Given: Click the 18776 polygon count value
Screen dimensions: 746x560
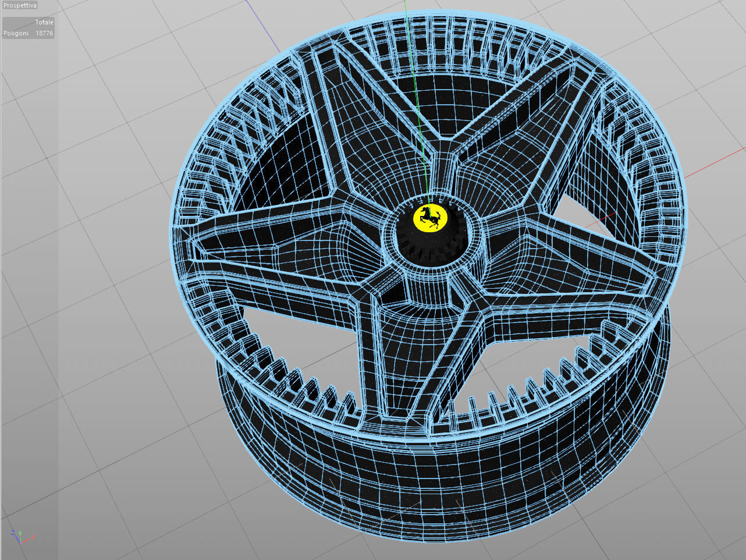Looking at the screenshot, I should [x=44, y=33].
